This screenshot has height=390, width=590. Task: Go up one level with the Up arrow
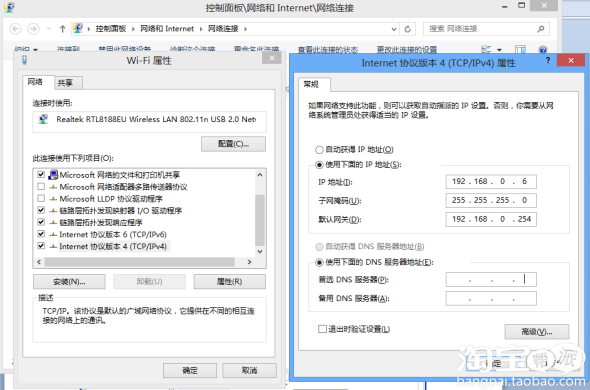62,29
